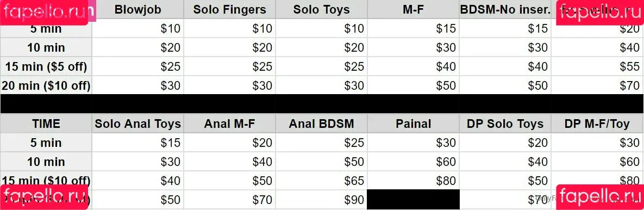Select the BDSM-No inser. header cell
Screen dimensions: 644x210
pyautogui.click(x=505, y=9)
